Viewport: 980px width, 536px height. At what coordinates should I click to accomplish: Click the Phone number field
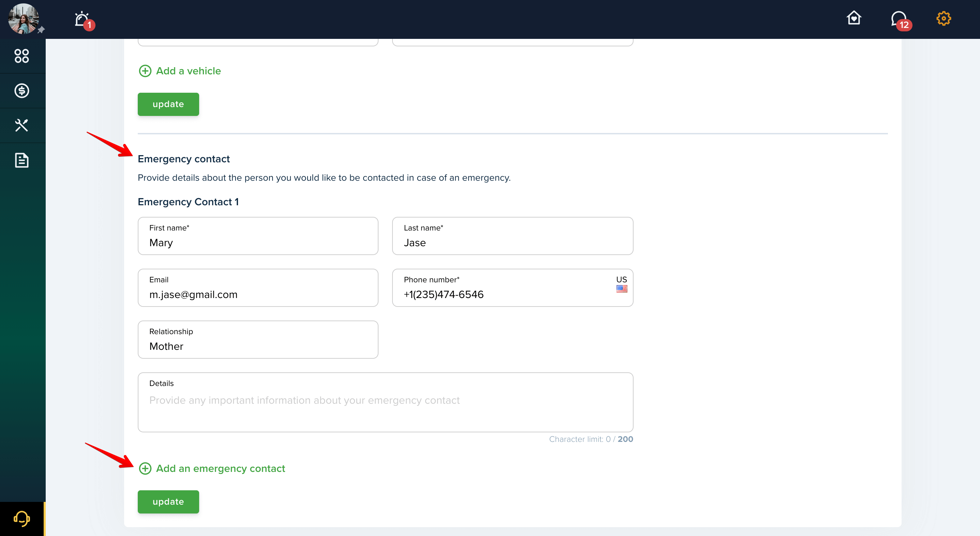(x=513, y=287)
